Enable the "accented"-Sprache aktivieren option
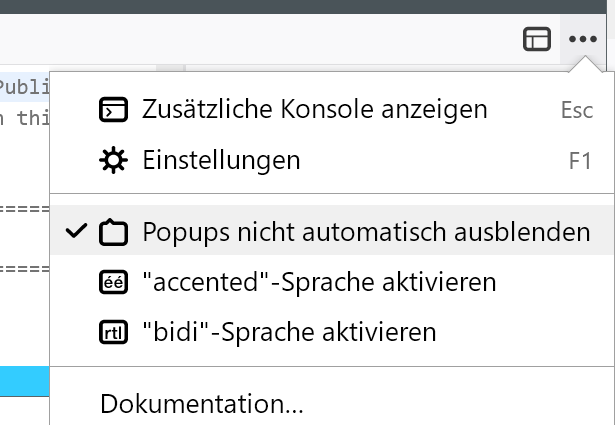Image resolution: width=615 pixels, height=425 pixels. point(319,283)
